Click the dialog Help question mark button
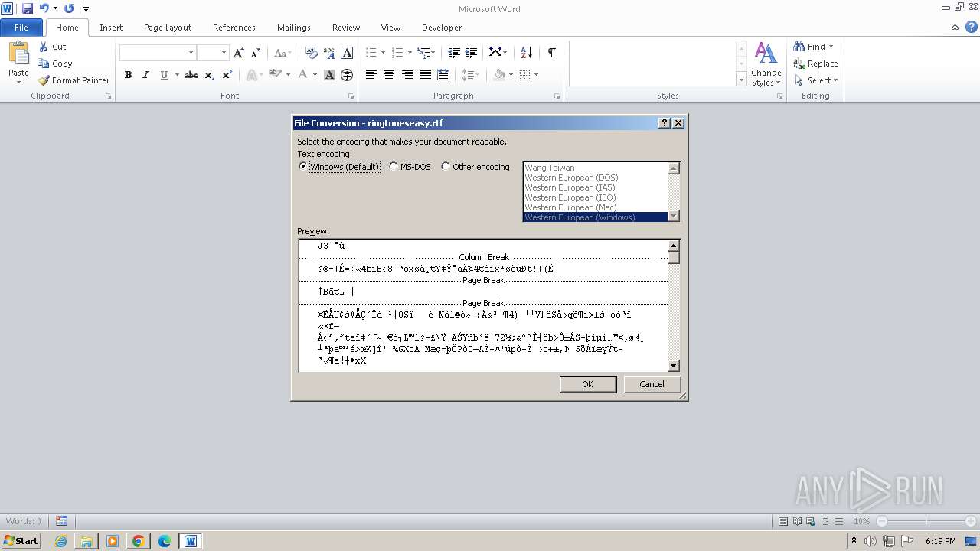 point(665,123)
